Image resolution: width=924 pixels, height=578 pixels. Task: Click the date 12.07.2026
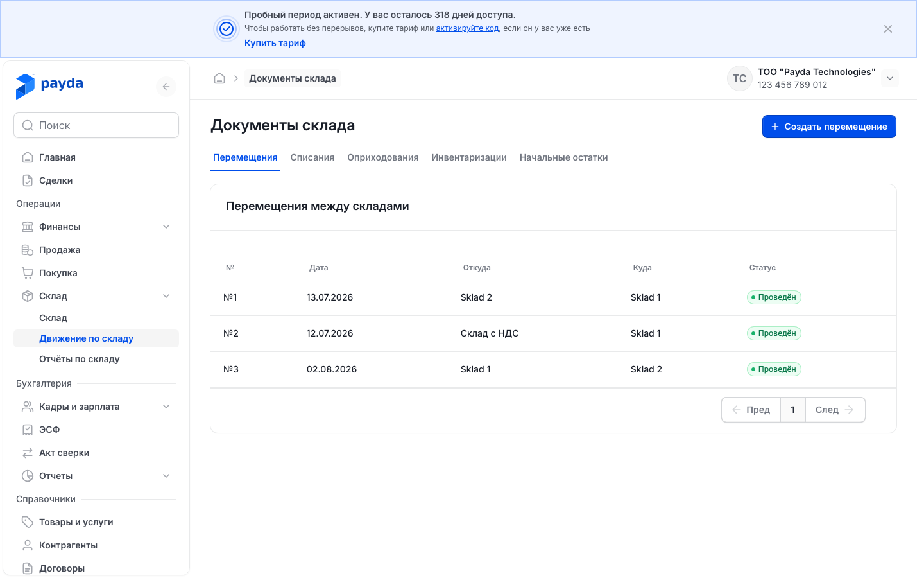330,333
